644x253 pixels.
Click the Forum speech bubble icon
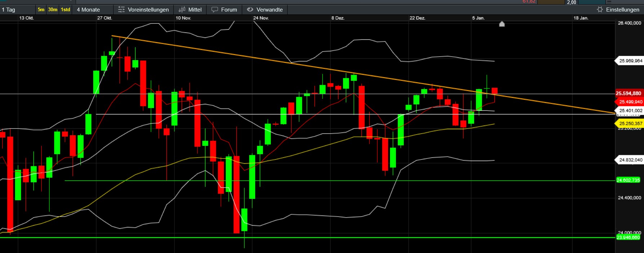pyautogui.click(x=215, y=10)
